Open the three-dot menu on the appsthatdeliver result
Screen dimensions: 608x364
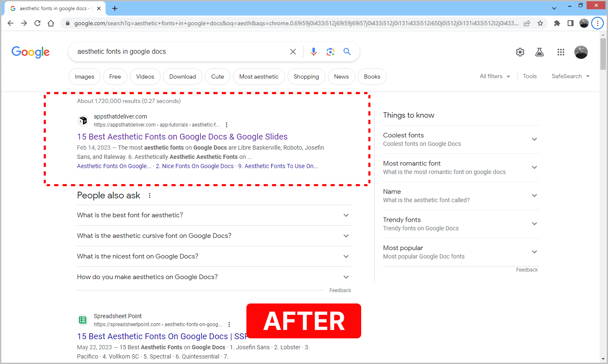tap(226, 124)
